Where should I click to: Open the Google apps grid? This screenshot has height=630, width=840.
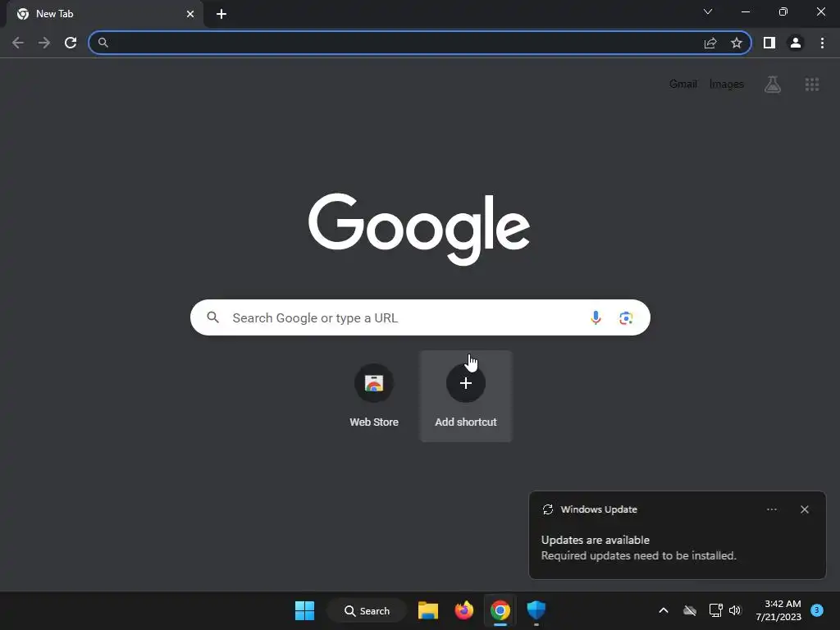[x=812, y=84]
